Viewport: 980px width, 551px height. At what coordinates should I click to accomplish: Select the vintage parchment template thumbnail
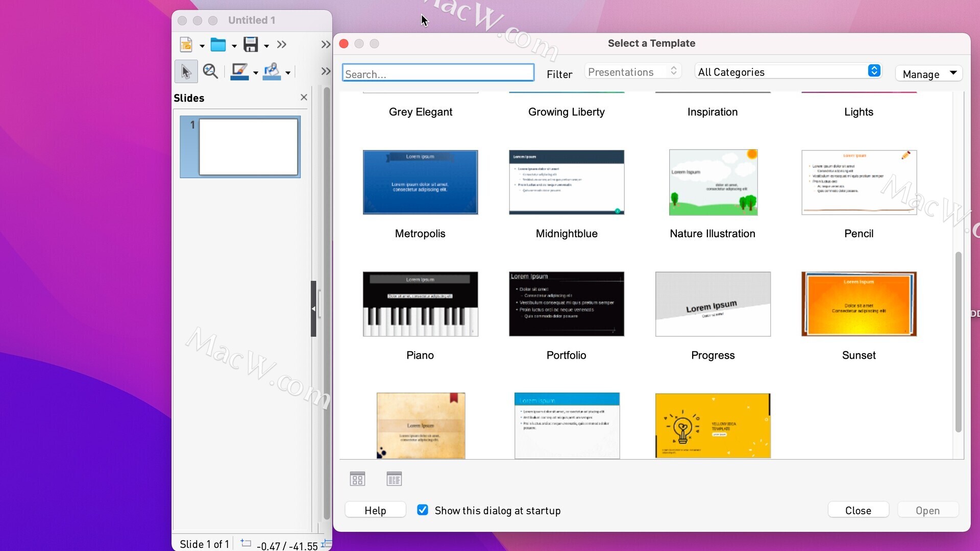pos(421,425)
